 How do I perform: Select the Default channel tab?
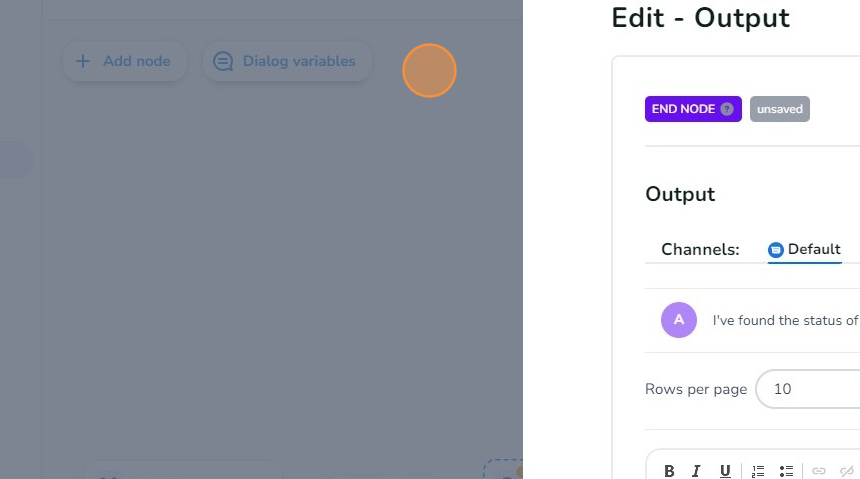[x=805, y=250]
